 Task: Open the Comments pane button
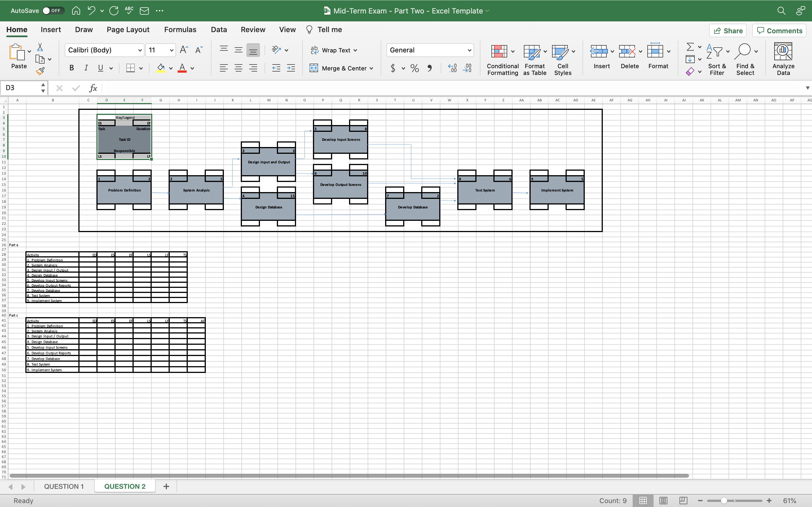(779, 31)
